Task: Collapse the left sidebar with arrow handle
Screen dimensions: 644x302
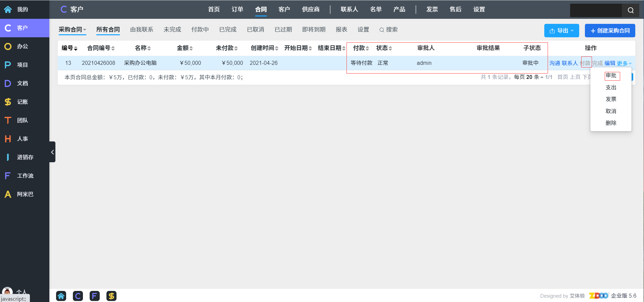Action: point(52,152)
